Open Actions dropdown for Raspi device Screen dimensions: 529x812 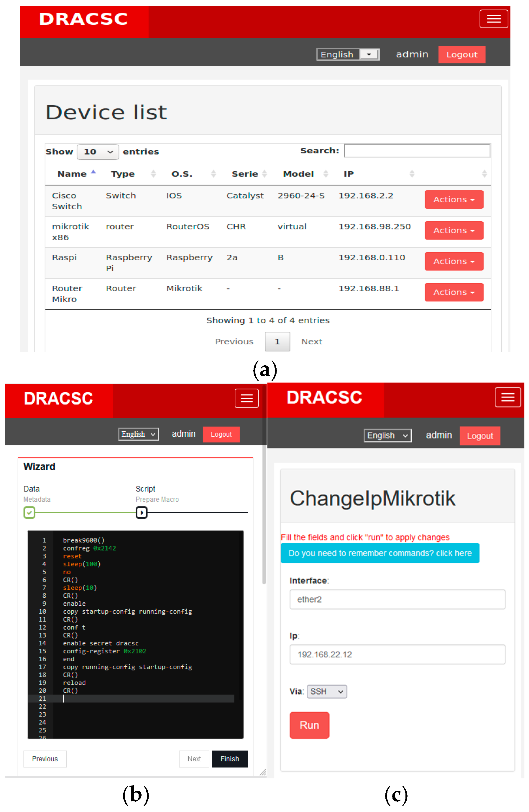(x=454, y=261)
